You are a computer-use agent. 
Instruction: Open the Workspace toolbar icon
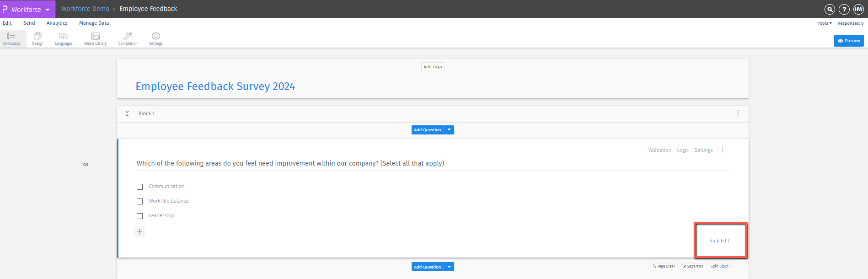click(11, 38)
